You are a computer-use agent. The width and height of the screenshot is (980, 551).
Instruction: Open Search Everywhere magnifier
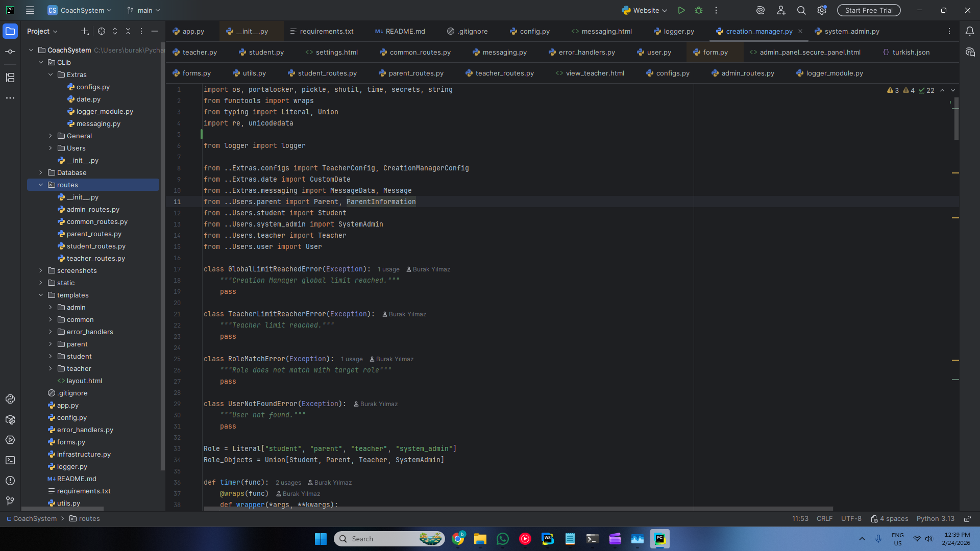[801, 10]
